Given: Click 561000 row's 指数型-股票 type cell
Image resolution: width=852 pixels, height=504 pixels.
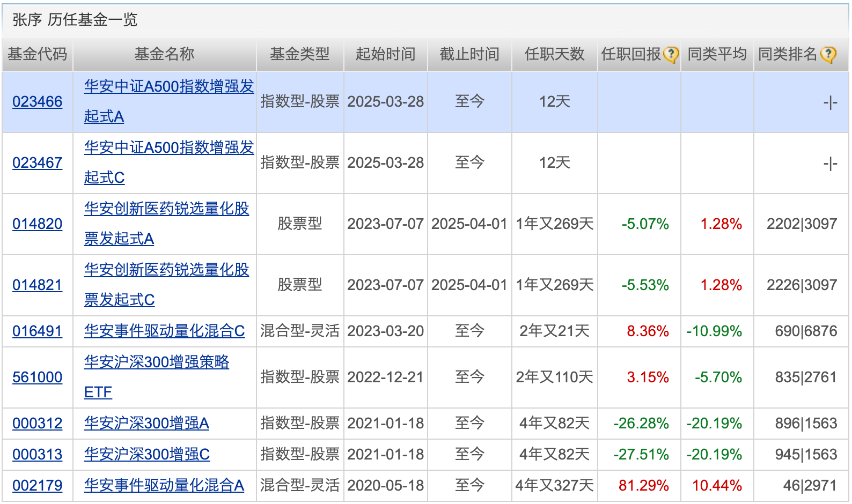Looking at the screenshot, I should point(300,377).
